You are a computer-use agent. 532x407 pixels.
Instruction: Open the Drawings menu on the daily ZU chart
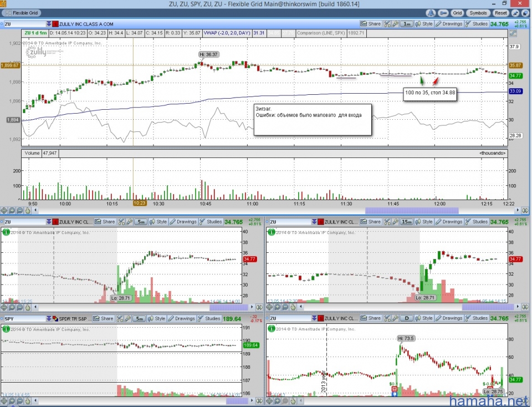coord(449,318)
